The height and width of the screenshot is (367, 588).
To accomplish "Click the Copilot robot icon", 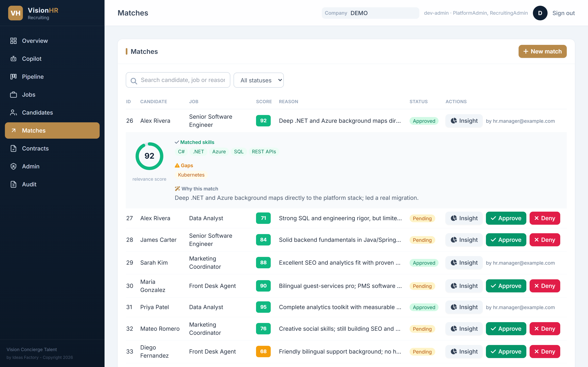I will (x=13, y=59).
